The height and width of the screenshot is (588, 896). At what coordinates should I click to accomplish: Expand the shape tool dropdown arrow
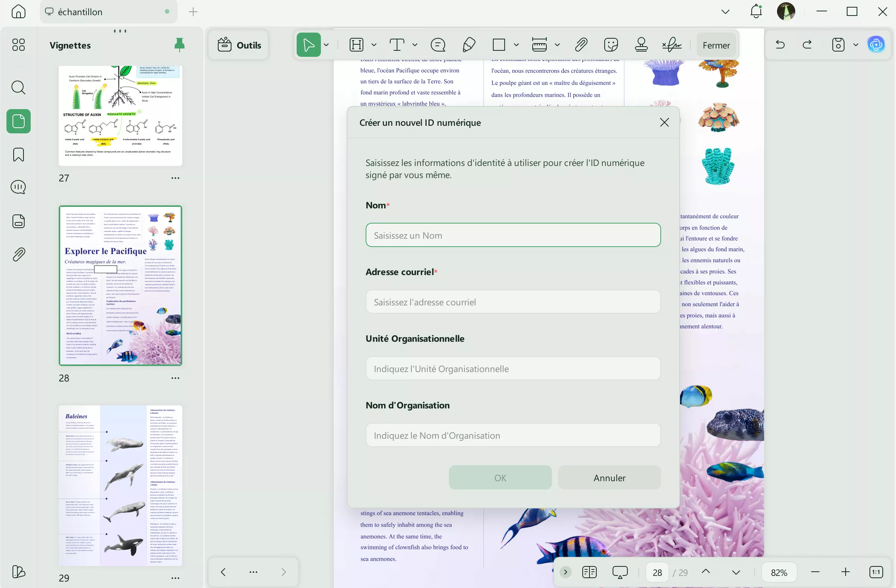tap(516, 45)
